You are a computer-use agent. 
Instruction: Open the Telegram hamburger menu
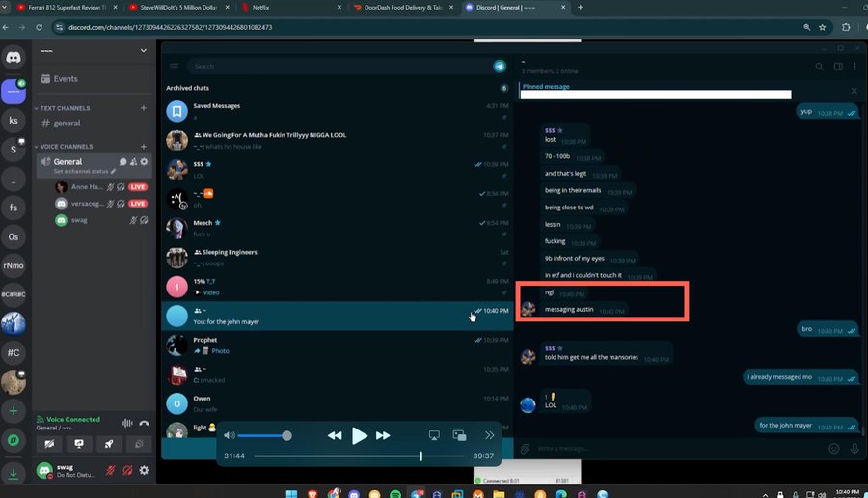coord(174,67)
